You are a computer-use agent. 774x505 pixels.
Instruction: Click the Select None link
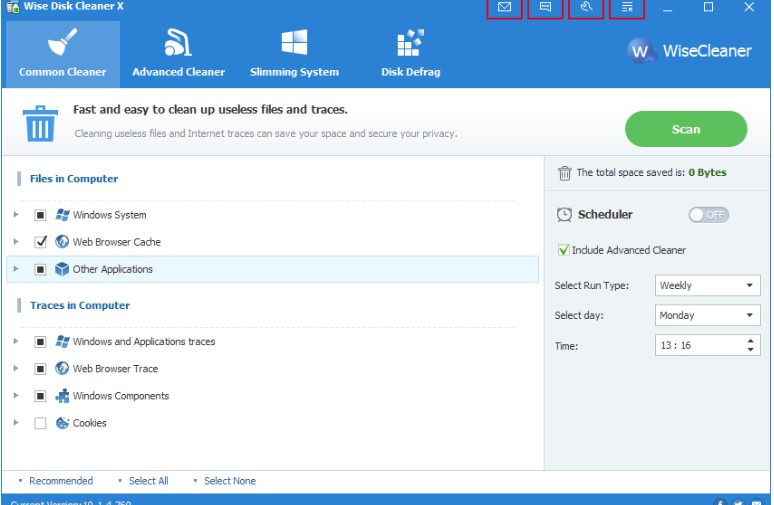coord(230,481)
